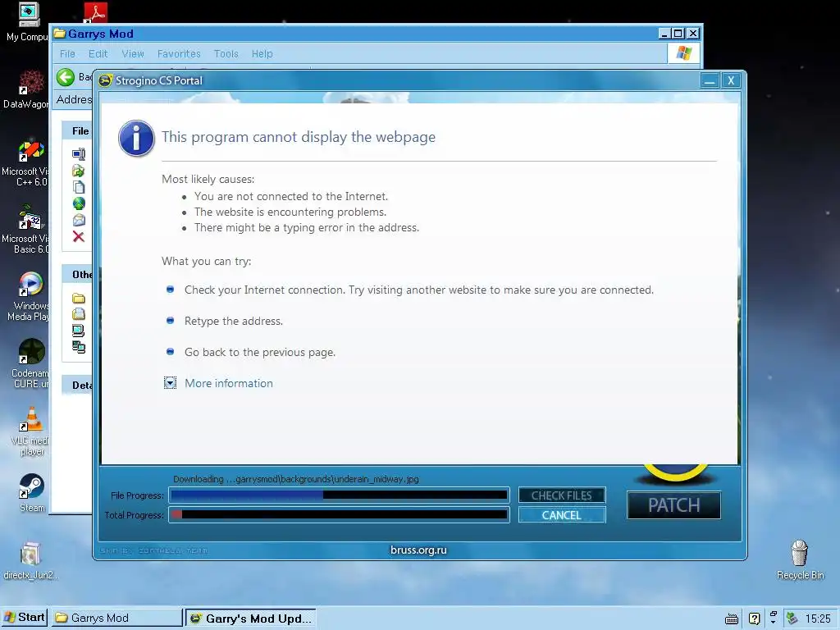Image resolution: width=840 pixels, height=630 pixels.
Task: Click the Windows flag logo in Garrys Mod window
Action: click(x=683, y=53)
